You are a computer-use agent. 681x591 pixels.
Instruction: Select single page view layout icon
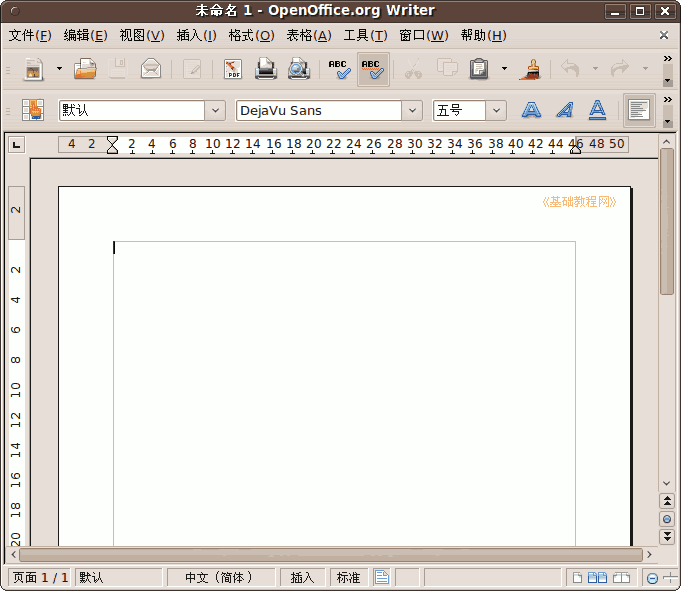[577, 578]
